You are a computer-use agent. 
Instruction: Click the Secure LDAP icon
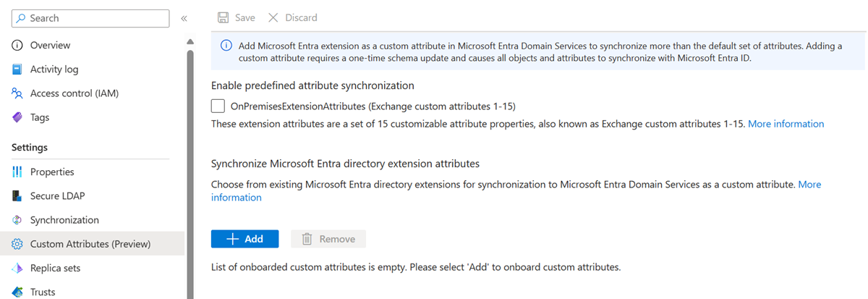click(17, 196)
